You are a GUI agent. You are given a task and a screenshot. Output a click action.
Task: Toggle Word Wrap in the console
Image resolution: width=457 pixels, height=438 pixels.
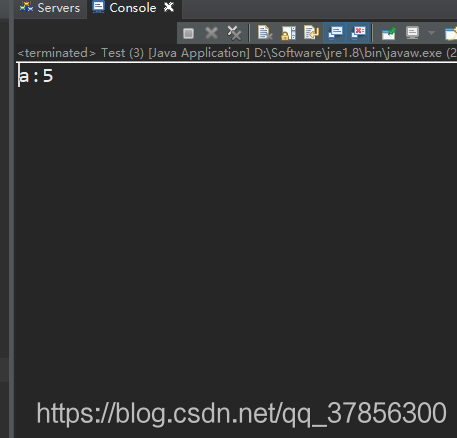[x=311, y=33]
